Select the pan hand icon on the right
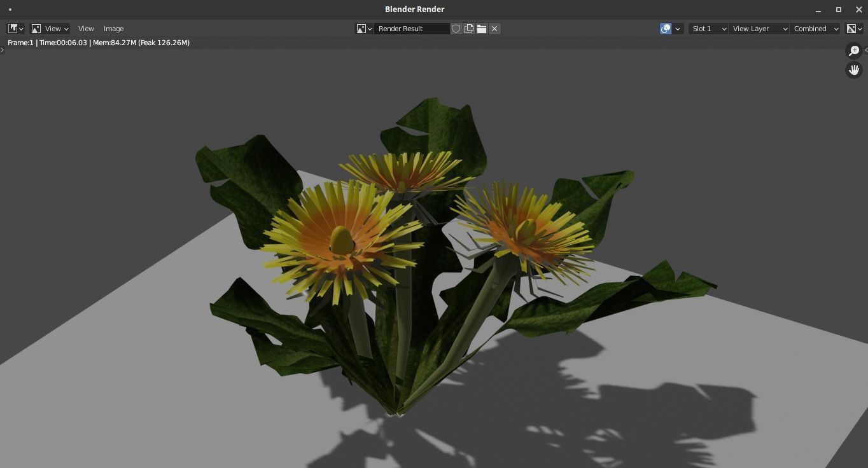Viewport: 868px width, 468px height. (854, 70)
